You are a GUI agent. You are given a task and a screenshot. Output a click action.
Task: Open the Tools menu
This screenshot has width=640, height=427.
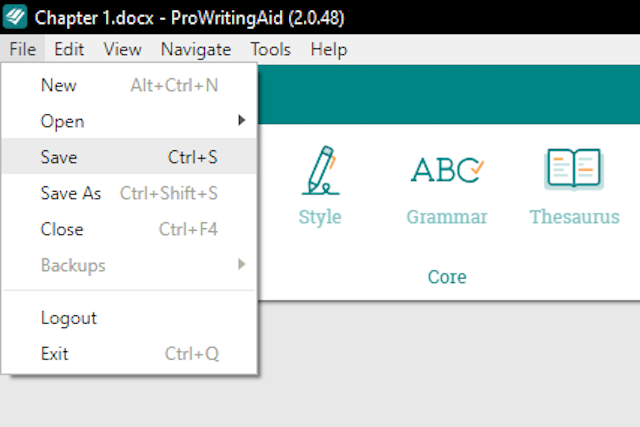[270, 49]
